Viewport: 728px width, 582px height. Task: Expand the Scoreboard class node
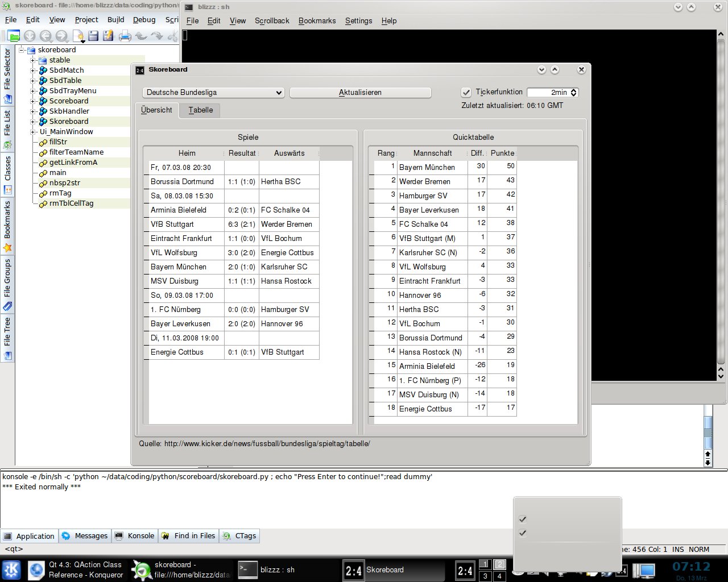[x=33, y=101]
